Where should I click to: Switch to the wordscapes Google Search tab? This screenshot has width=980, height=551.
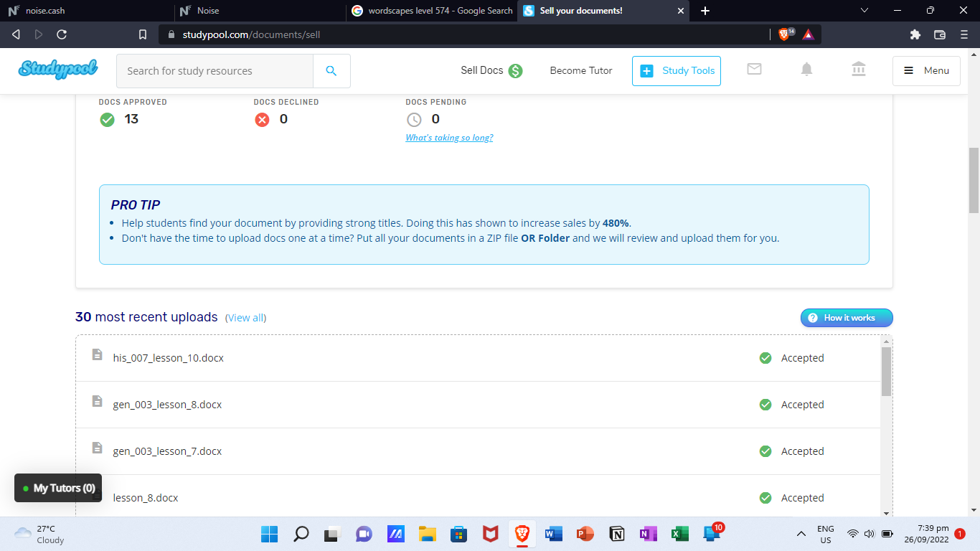(430, 11)
